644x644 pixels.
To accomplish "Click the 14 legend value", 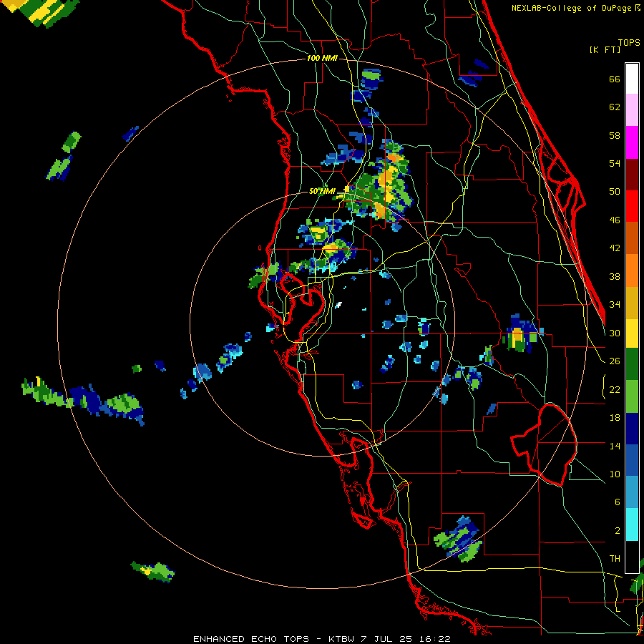I will tap(615, 446).
